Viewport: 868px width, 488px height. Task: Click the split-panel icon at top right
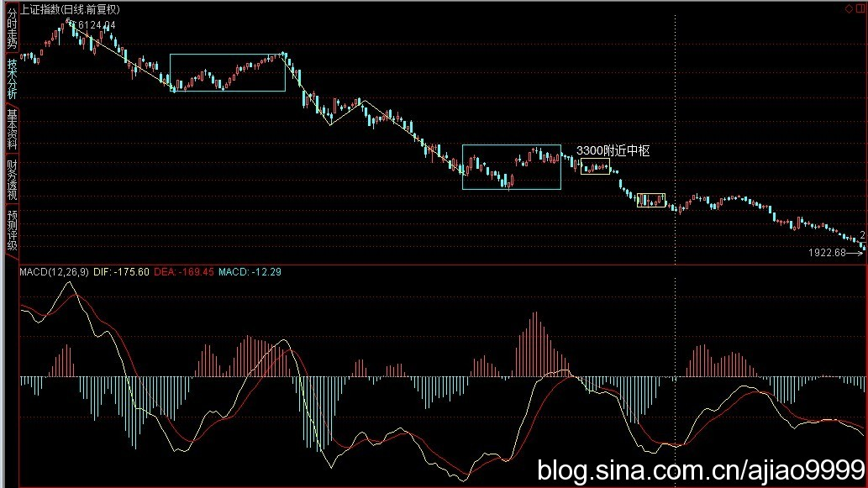(860, 8)
